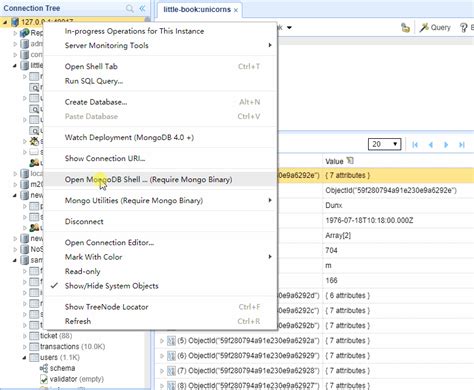Click the database icon for 'm2' database
This screenshot has height=390, width=474.
tap(24, 184)
